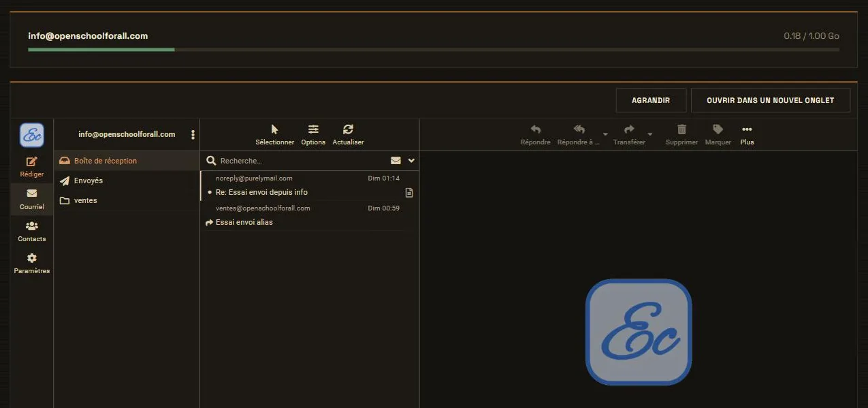Screen dimensions: 868x408
Task: Click the Dim 01:14 timestamp
Action: [x=383, y=178]
